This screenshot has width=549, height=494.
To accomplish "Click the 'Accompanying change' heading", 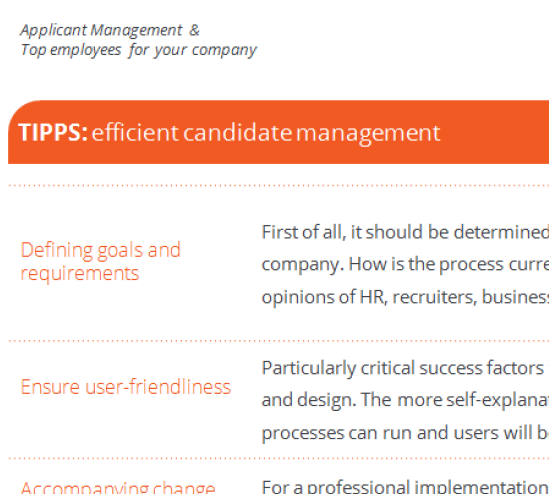I will 118,487.
